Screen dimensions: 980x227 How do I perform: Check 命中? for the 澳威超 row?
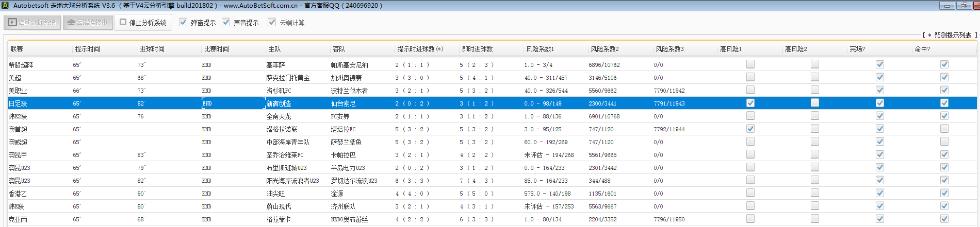(944, 142)
